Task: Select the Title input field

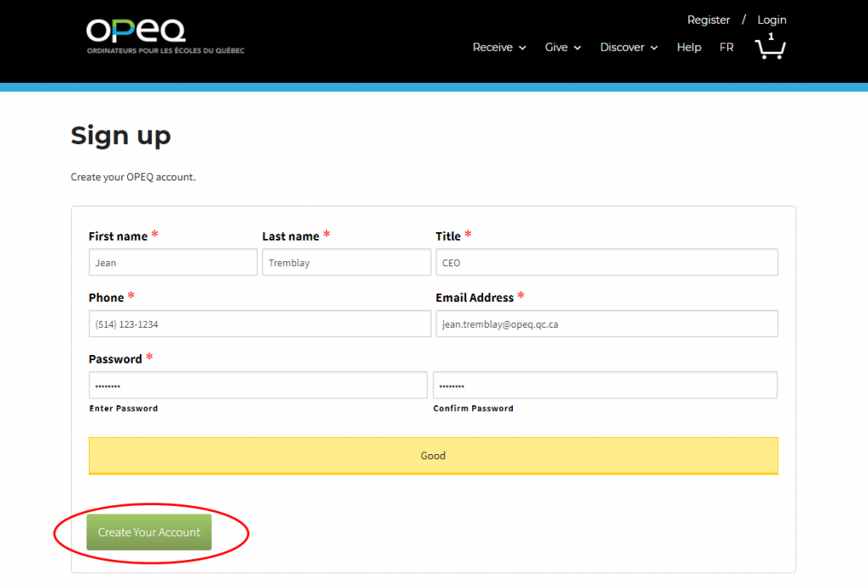Action: 607,262
